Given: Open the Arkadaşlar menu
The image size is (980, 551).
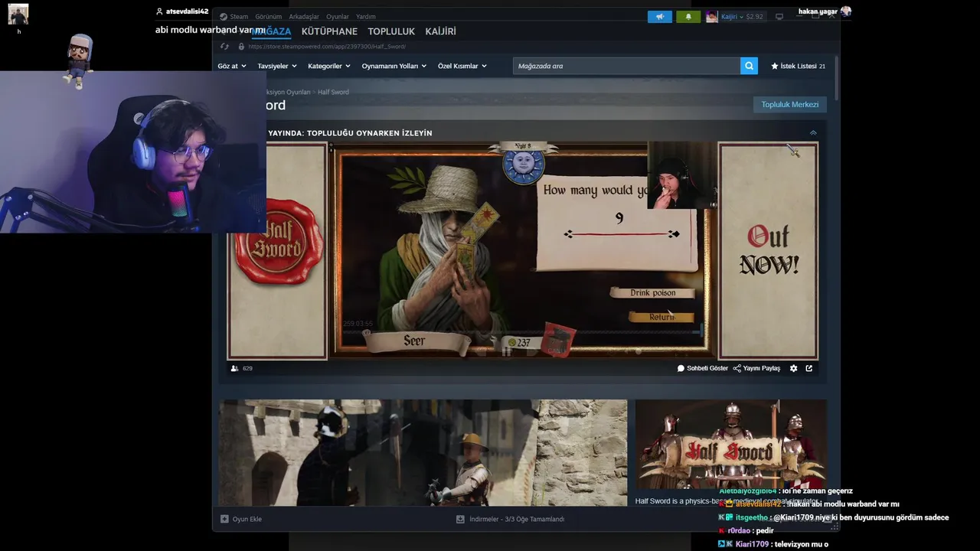Looking at the screenshot, I should (x=304, y=16).
